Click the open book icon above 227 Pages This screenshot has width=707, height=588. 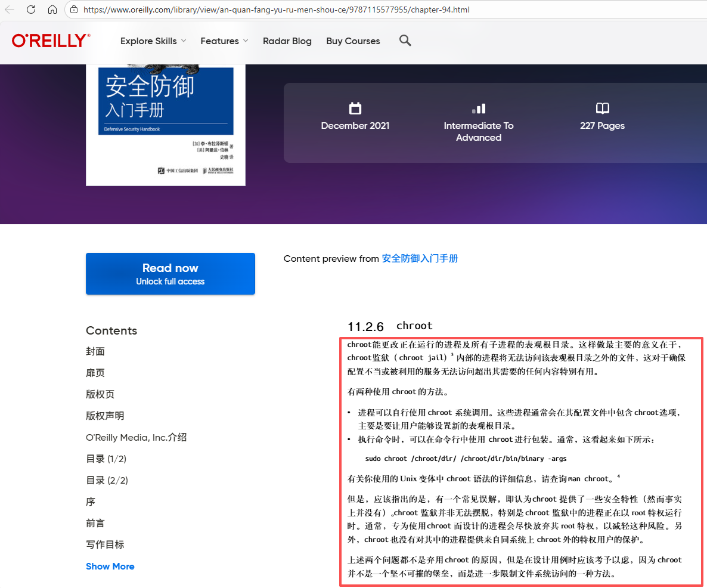click(x=602, y=109)
